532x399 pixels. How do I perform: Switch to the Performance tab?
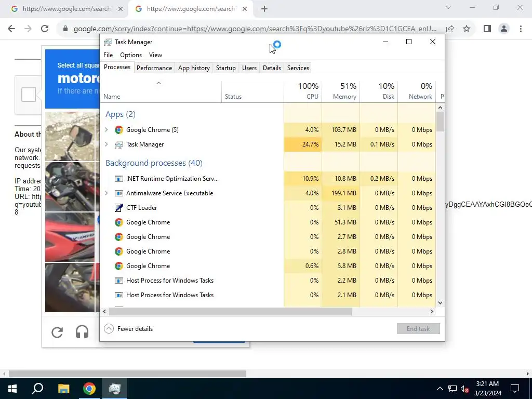[x=154, y=68]
